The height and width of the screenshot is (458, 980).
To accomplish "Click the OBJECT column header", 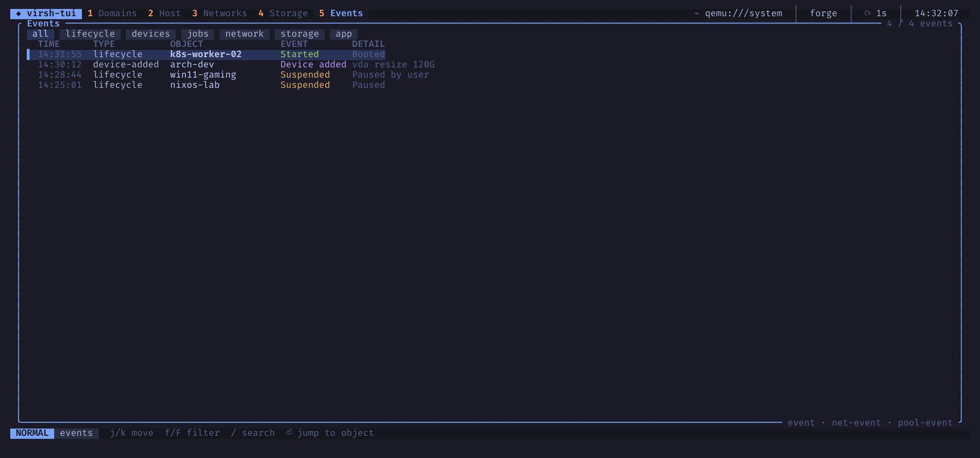I will pos(186,44).
